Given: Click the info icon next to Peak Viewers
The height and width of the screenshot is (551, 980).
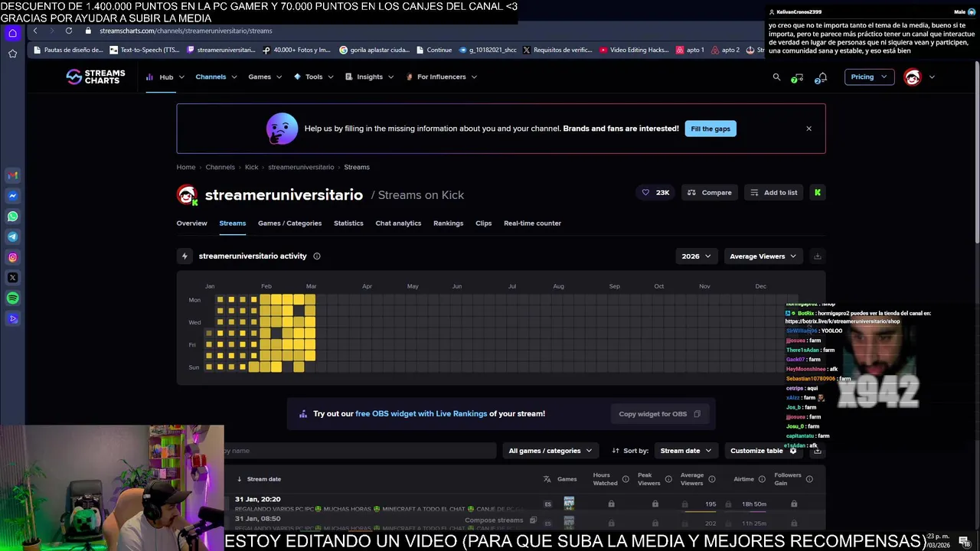Looking at the screenshot, I should coord(668,479).
